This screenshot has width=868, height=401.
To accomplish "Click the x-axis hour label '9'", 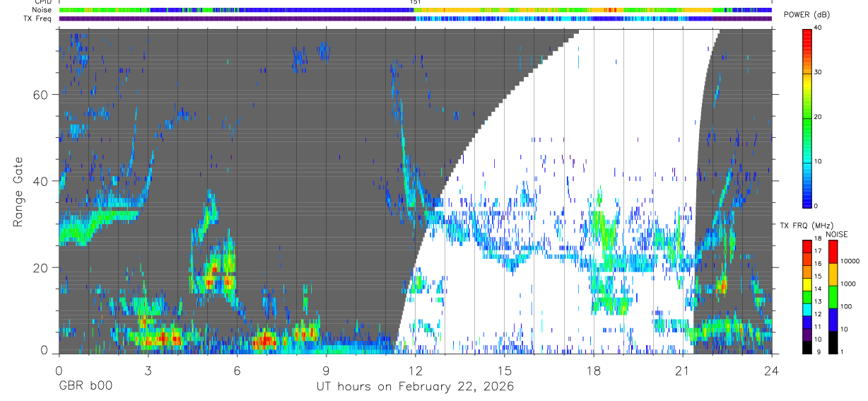I will (x=326, y=370).
